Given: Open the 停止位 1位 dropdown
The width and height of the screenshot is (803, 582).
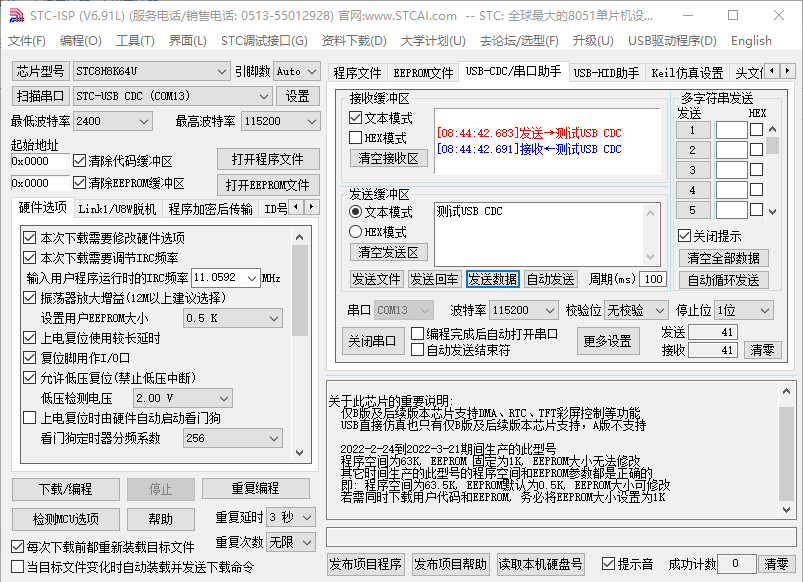Looking at the screenshot, I should click(744, 310).
